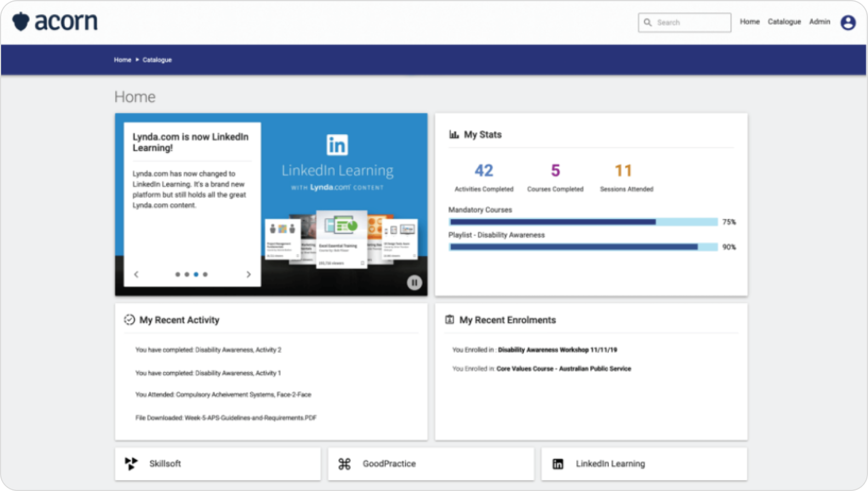Click the Mandatory Courses progress bar
Viewport: 868px width, 491px height.
point(583,222)
